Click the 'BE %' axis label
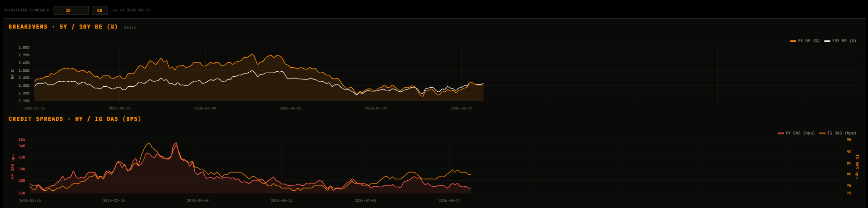This screenshot has height=208, width=868. (13, 74)
